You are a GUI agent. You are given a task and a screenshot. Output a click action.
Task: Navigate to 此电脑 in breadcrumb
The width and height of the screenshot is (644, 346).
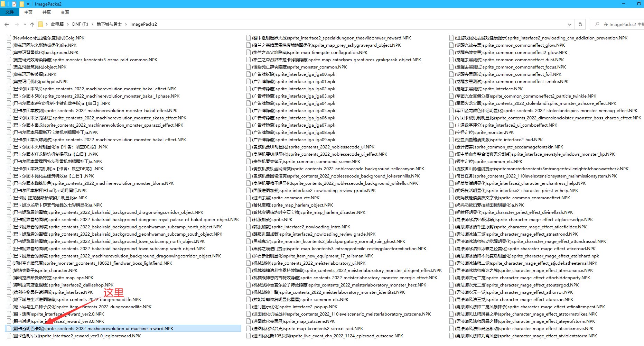pyautogui.click(x=57, y=24)
